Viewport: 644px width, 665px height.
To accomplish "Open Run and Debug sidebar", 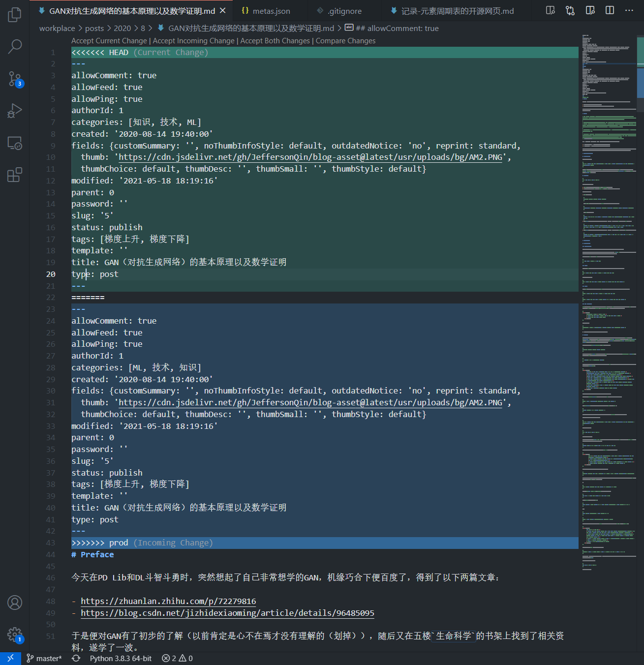I will coord(15,110).
